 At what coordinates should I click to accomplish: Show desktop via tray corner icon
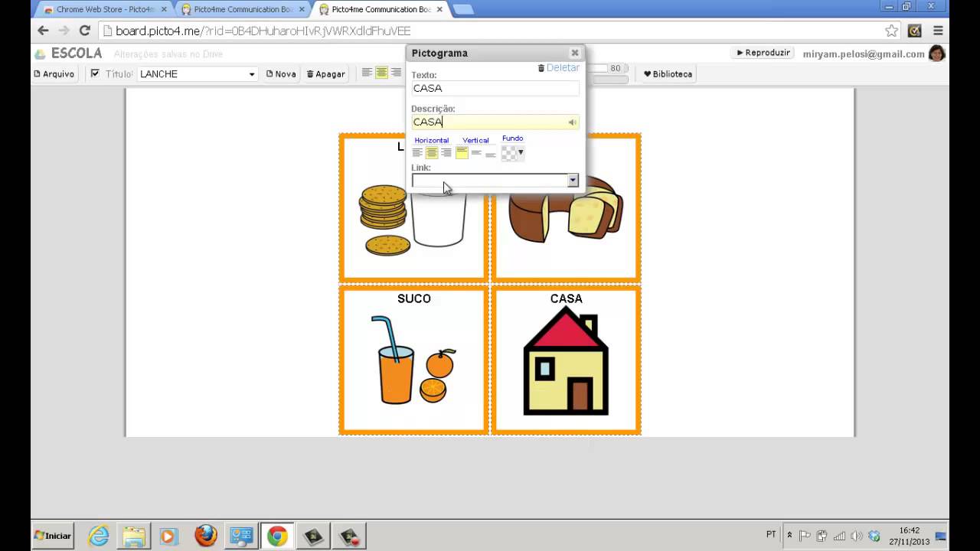(942, 536)
